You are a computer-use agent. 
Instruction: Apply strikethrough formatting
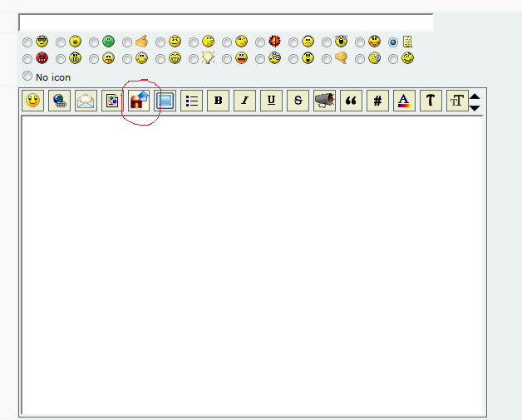[298, 101]
